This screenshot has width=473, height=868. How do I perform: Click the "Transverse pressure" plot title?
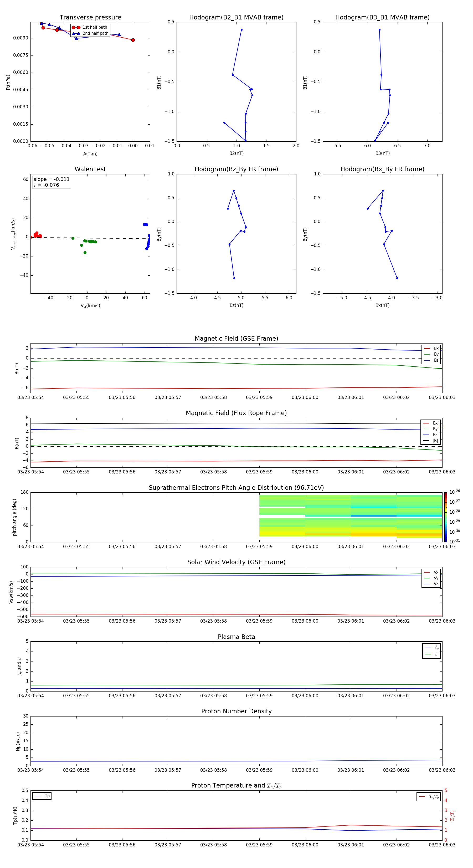tap(90, 18)
